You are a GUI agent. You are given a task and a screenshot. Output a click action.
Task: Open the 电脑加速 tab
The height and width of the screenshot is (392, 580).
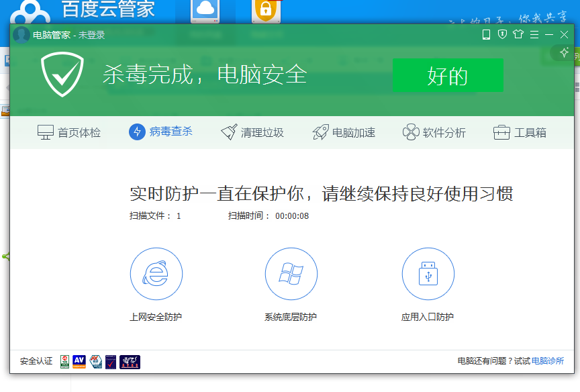pyautogui.click(x=344, y=132)
